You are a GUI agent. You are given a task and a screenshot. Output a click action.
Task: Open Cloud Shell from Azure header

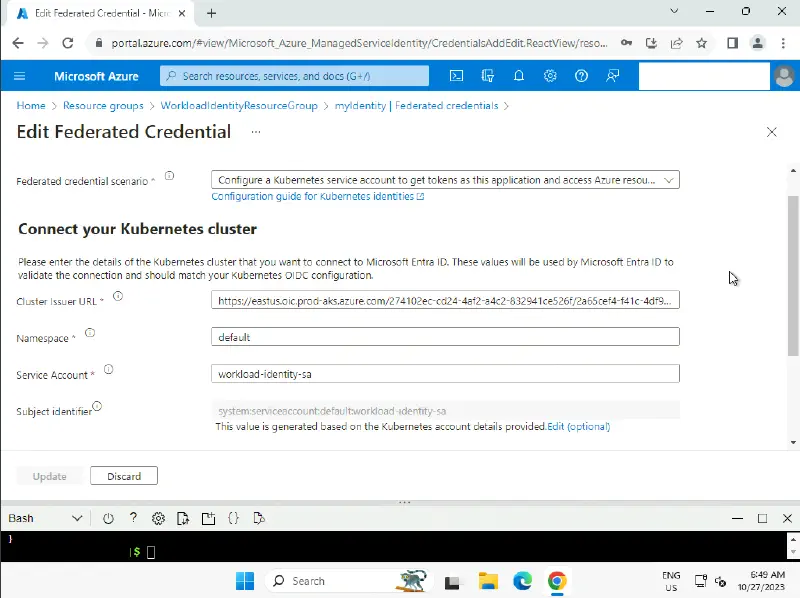pyautogui.click(x=456, y=76)
